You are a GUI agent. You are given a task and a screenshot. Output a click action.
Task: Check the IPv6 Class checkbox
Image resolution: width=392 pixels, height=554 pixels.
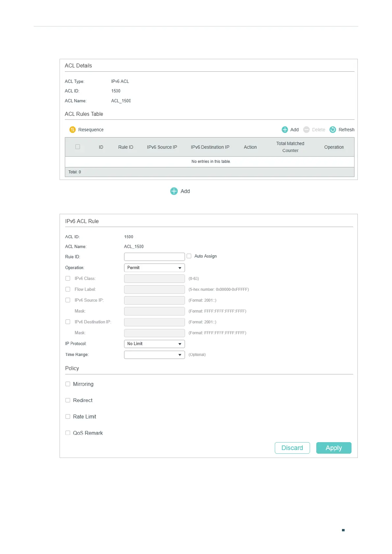point(68,278)
